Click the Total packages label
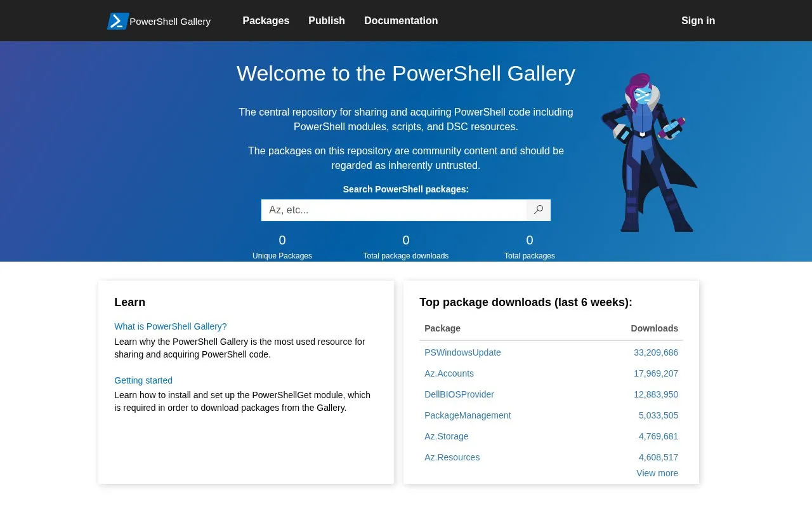Viewport: 812px width, 508px height. click(x=530, y=256)
